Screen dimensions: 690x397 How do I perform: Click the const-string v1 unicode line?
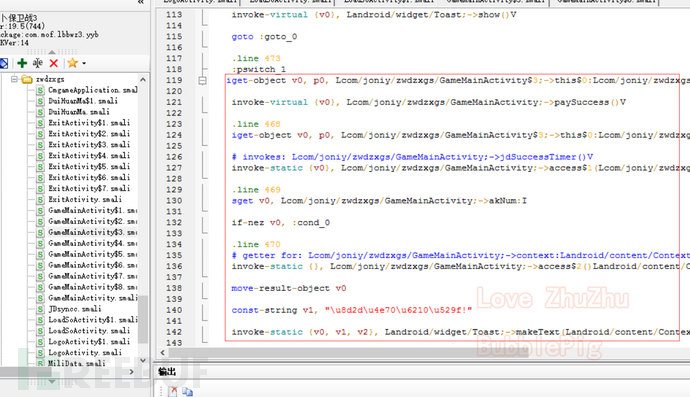coord(352,310)
